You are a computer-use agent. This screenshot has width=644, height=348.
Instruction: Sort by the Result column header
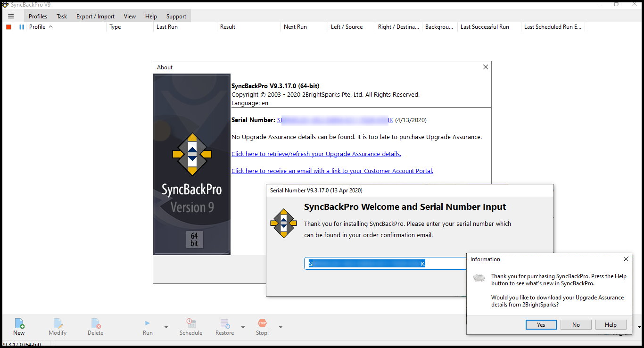[x=249, y=27]
